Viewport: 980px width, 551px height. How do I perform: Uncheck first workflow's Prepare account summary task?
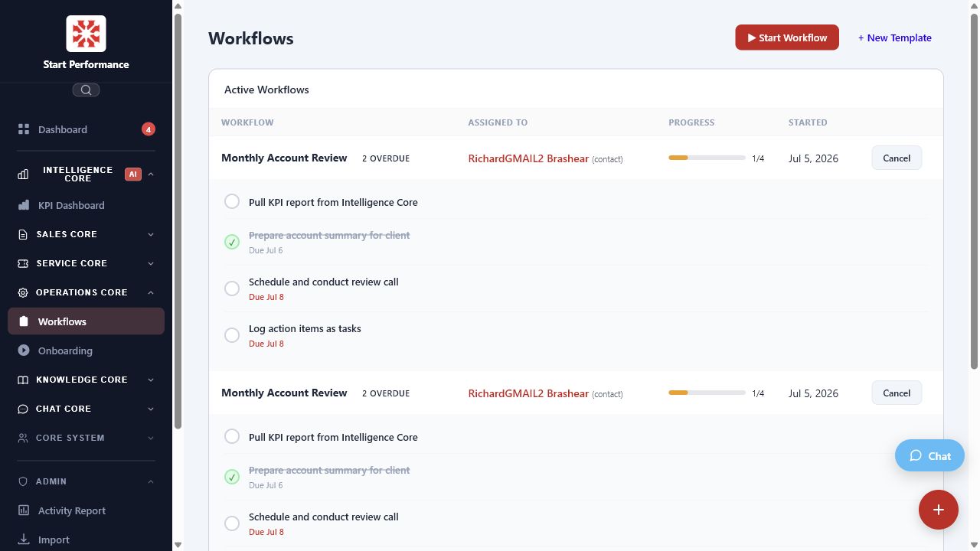[232, 242]
